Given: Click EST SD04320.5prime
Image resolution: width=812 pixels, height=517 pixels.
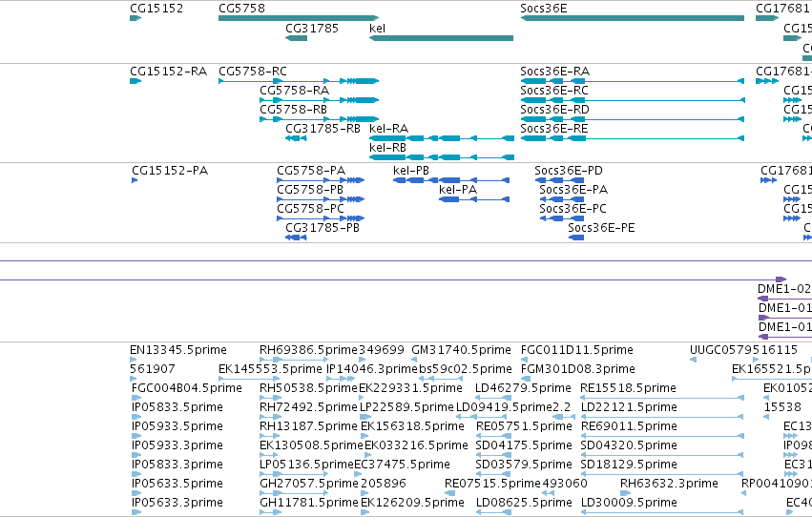Looking at the screenshot, I should tap(629, 445).
